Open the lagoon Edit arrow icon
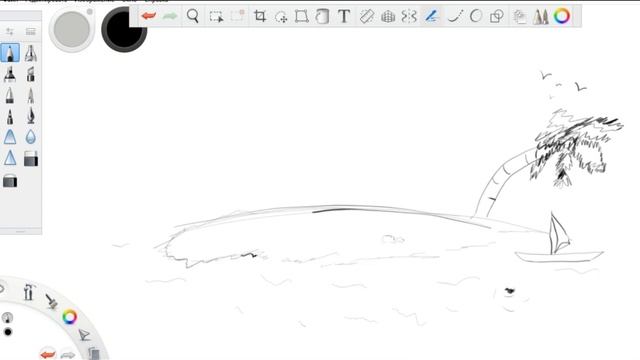Screen dimensions: 640x360 [x=84, y=335]
